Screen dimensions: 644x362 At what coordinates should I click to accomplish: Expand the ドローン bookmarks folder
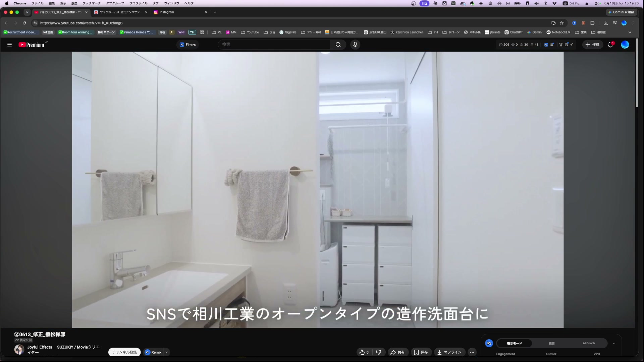[x=451, y=33]
